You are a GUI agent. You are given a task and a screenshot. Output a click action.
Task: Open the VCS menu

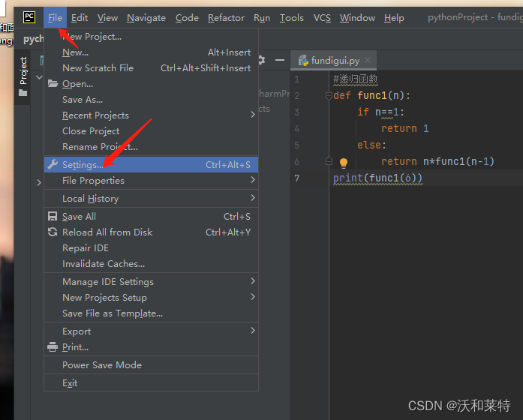(x=322, y=18)
